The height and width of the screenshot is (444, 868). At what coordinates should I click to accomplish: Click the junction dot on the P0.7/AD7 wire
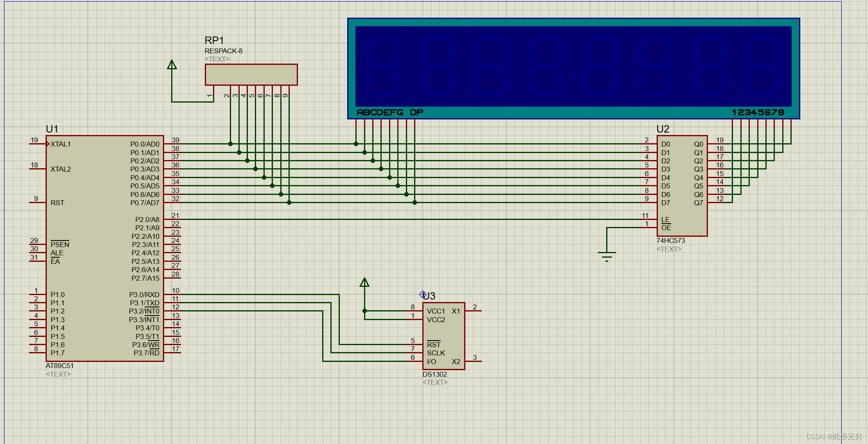pyautogui.click(x=289, y=202)
